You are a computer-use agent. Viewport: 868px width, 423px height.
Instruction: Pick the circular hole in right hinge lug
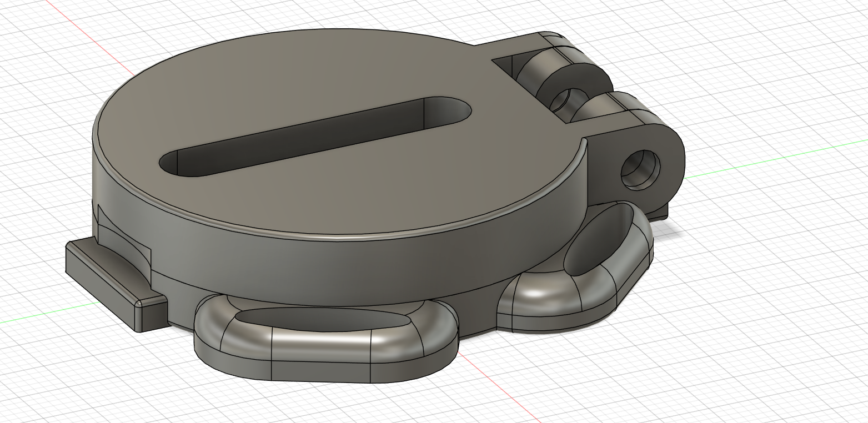click(x=640, y=169)
